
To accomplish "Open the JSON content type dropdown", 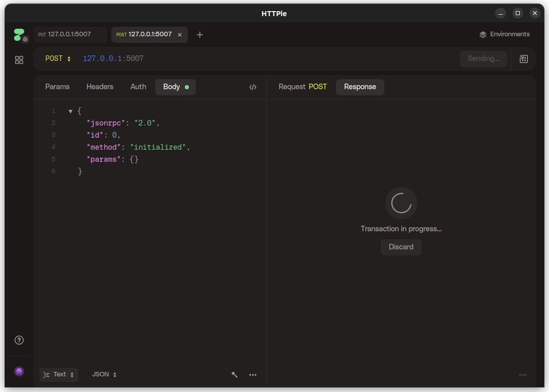I will (104, 374).
